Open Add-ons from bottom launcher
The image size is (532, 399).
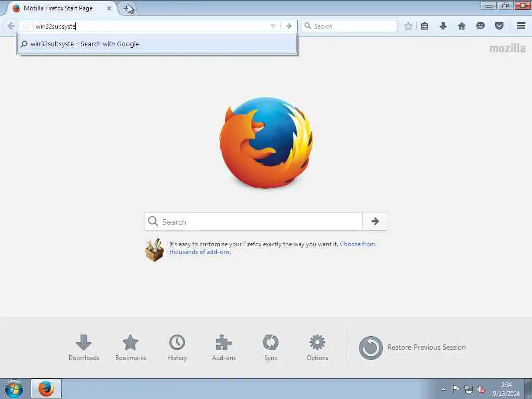point(224,348)
